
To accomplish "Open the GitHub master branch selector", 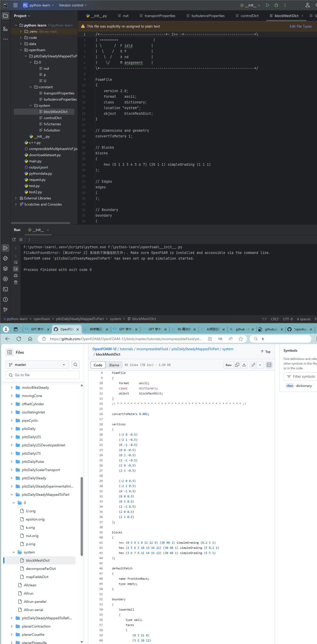I will pos(37,365).
